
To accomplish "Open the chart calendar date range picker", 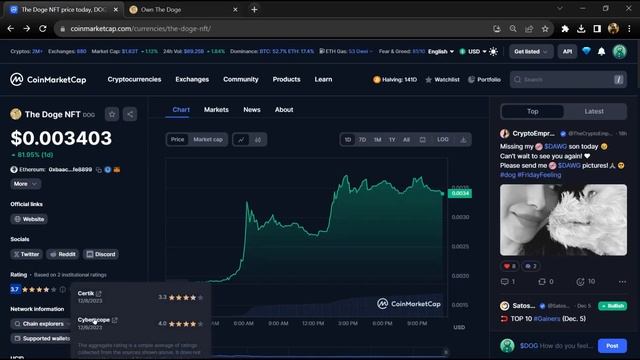I will pyautogui.click(x=422, y=140).
